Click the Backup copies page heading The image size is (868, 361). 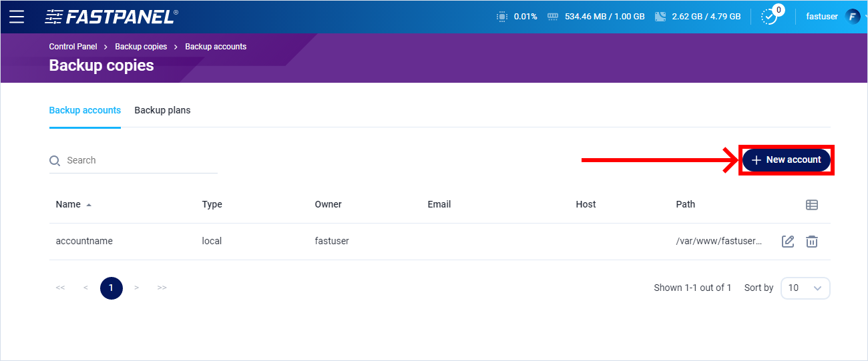tap(101, 65)
